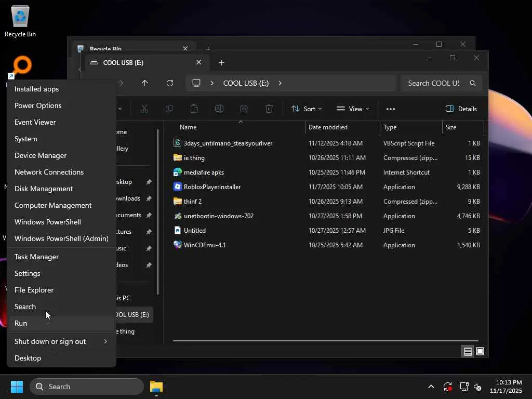The image size is (532, 399).
Task: Switch to large thumbnails view icon at bottom right
Action: [480, 352]
